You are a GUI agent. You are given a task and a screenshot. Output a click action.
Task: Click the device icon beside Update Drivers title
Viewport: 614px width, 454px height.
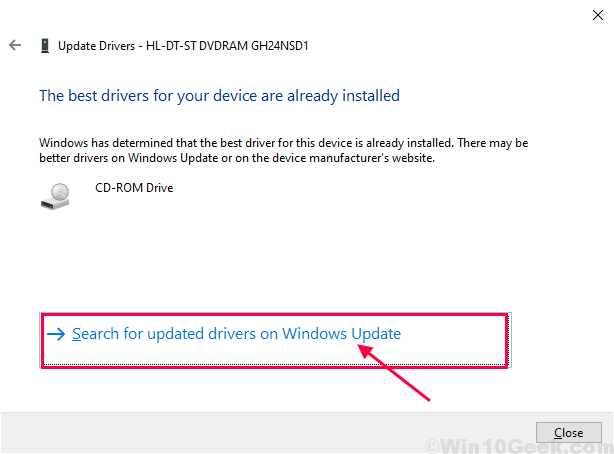click(45, 45)
